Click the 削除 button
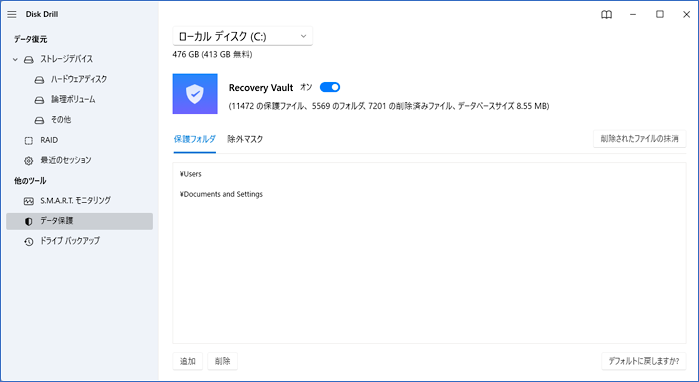This screenshot has width=699, height=382. [x=222, y=361]
